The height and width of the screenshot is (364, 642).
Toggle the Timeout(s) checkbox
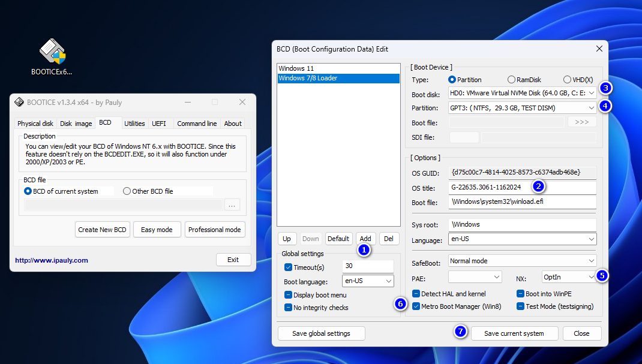pyautogui.click(x=288, y=267)
